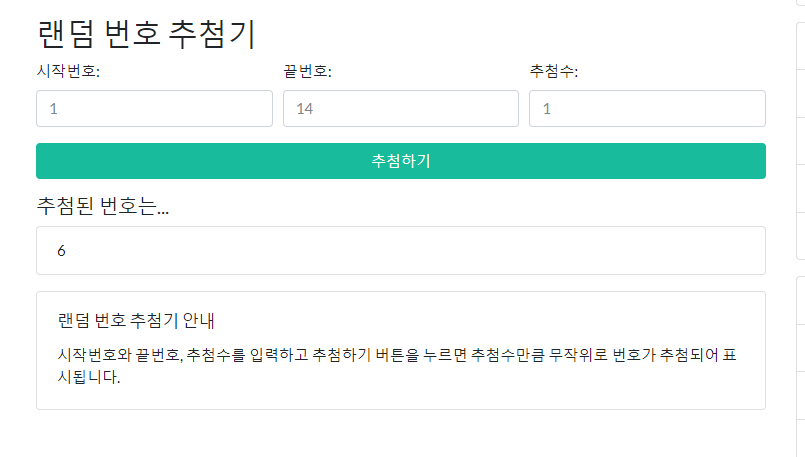Click placeholder 1 in the start number field
The width and height of the screenshot is (805, 457).
point(54,109)
